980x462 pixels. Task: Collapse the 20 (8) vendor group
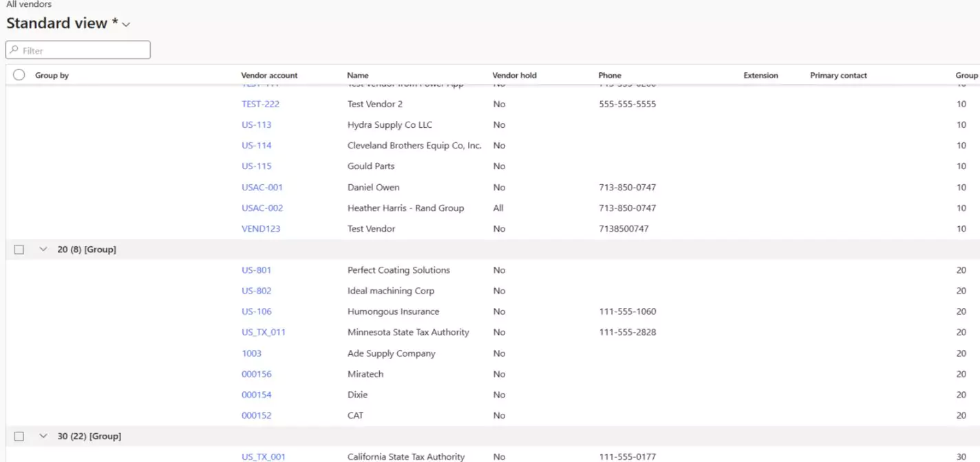pos(42,249)
